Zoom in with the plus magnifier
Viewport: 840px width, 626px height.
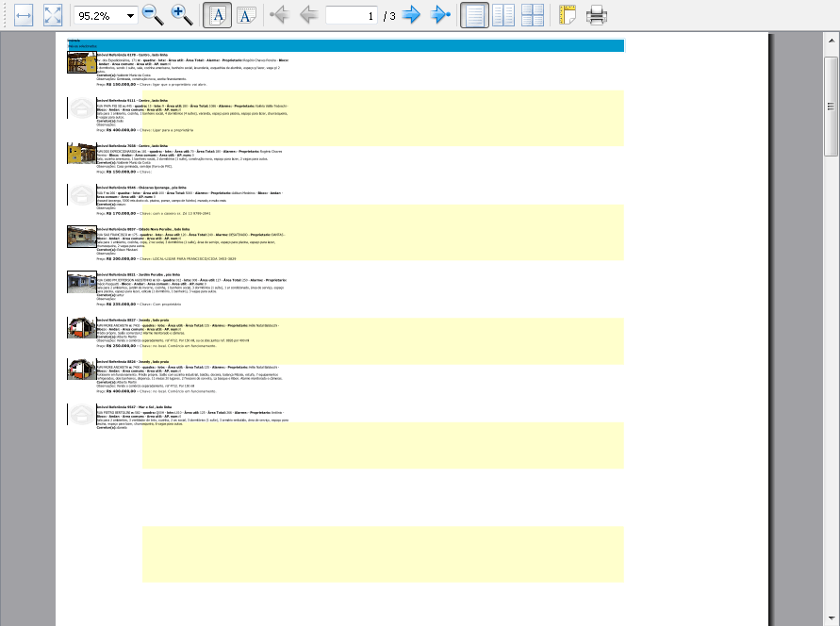pyautogui.click(x=182, y=15)
